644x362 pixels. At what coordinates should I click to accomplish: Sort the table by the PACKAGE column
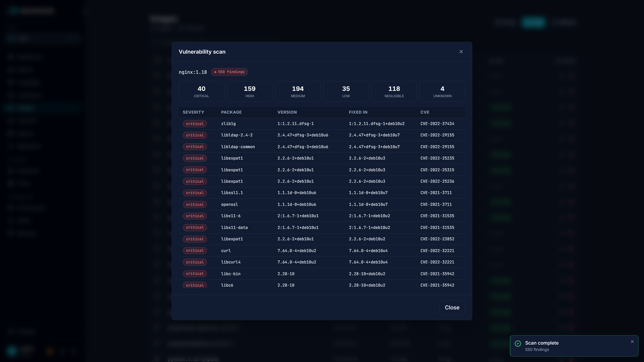click(x=231, y=112)
